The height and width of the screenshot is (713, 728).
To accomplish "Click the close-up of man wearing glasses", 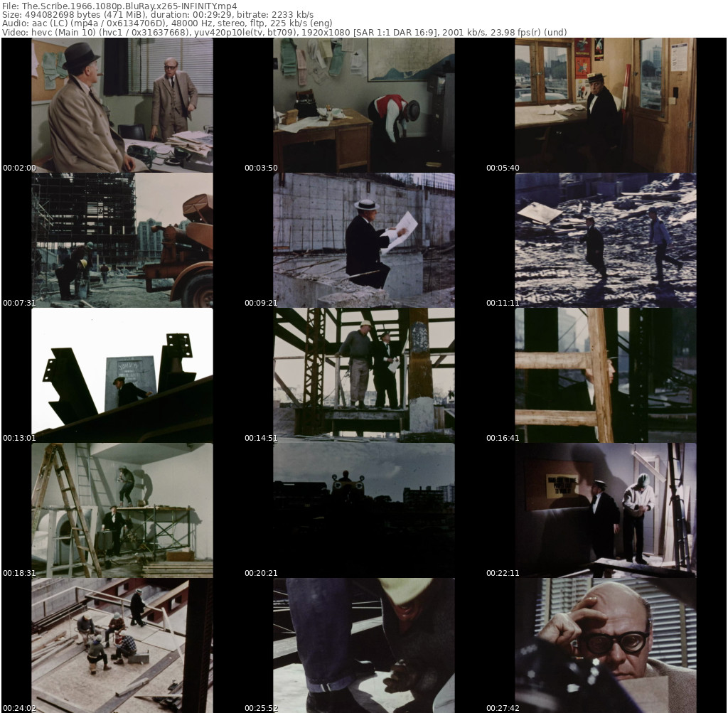I will [x=605, y=645].
